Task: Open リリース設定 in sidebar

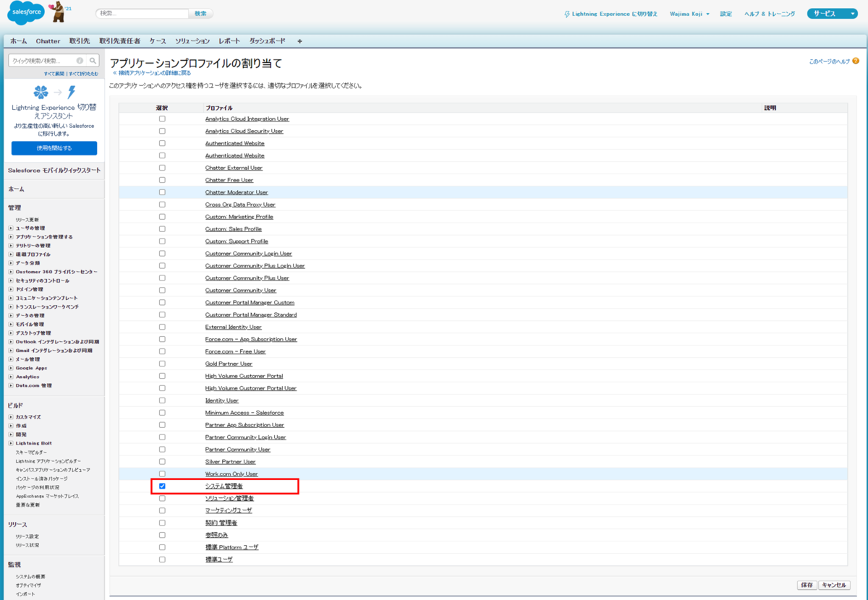Action: tap(27, 536)
